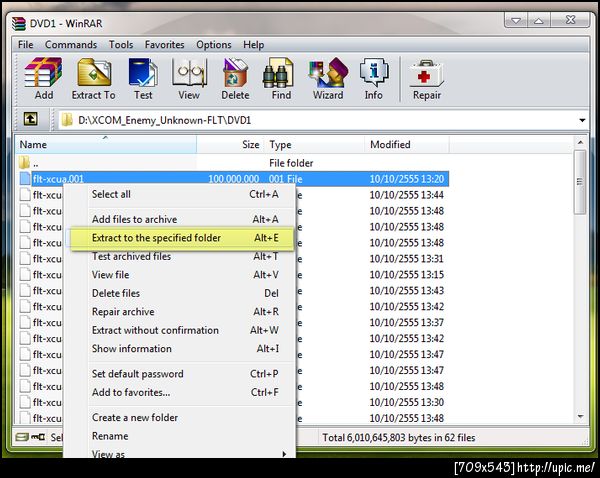600x478 pixels.
Task: Click the Find binoculars icon
Action: 281,78
